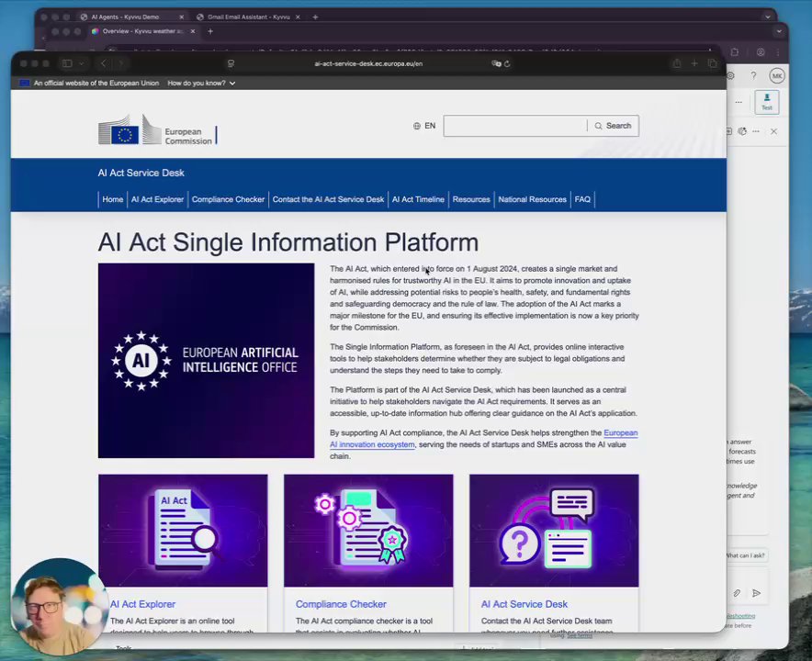Close the AI Agents - Kyvvu Demo tab

pyautogui.click(x=181, y=17)
